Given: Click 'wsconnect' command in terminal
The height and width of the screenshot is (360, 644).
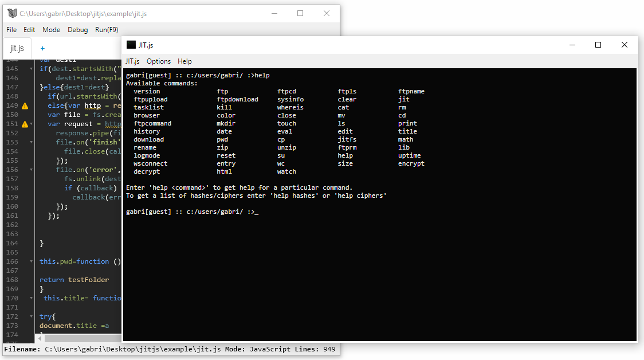Looking at the screenshot, I should click(x=150, y=163).
